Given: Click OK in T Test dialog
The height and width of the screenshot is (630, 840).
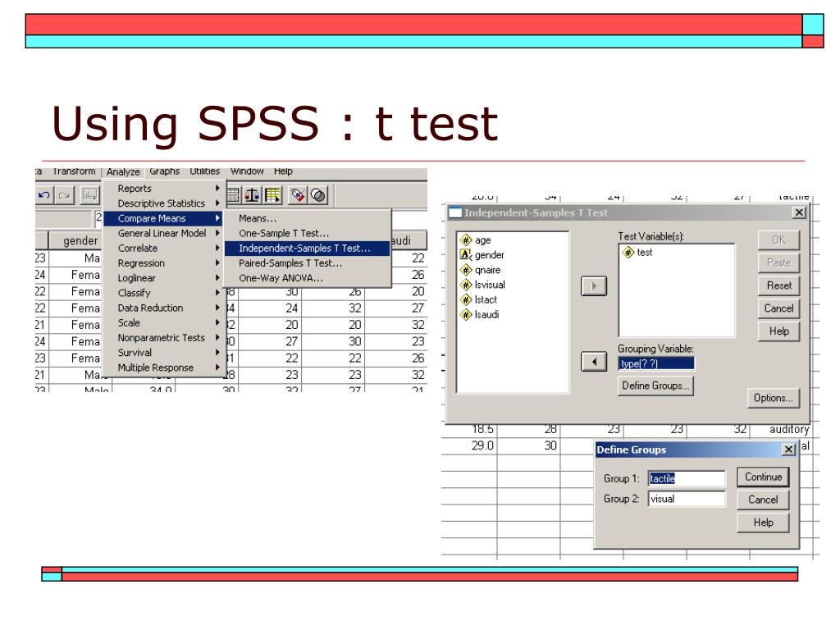Looking at the screenshot, I should coord(779,240).
